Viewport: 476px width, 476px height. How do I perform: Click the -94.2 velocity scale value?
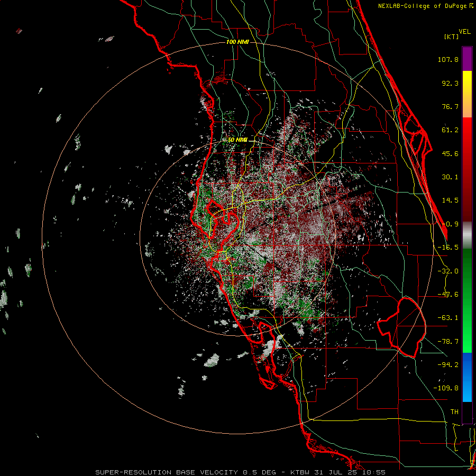448,364
